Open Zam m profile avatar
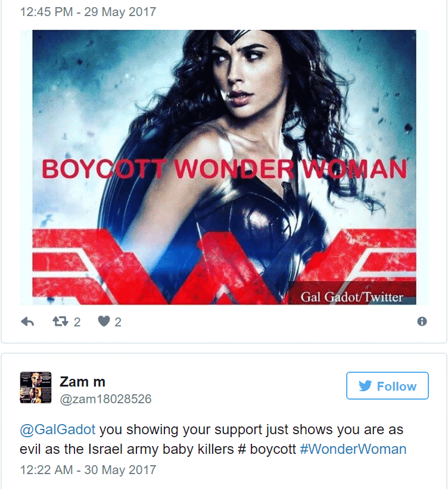 (x=36, y=387)
